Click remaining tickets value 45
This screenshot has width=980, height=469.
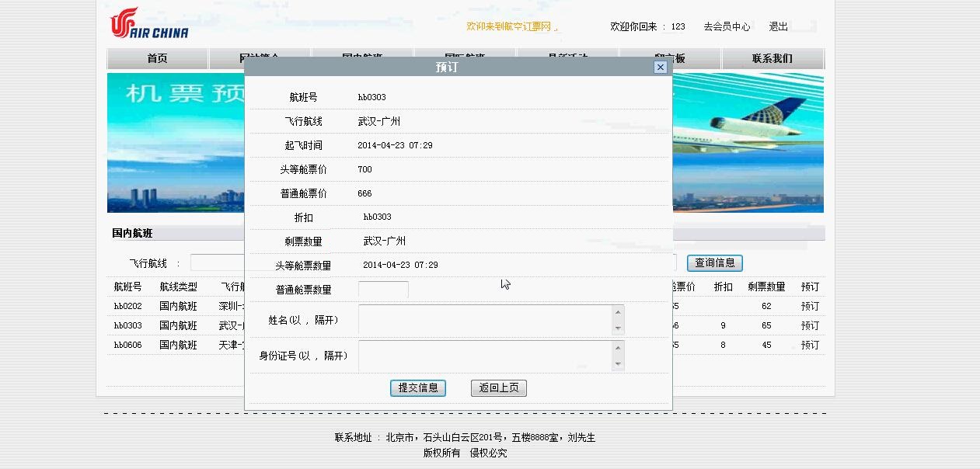(x=767, y=346)
